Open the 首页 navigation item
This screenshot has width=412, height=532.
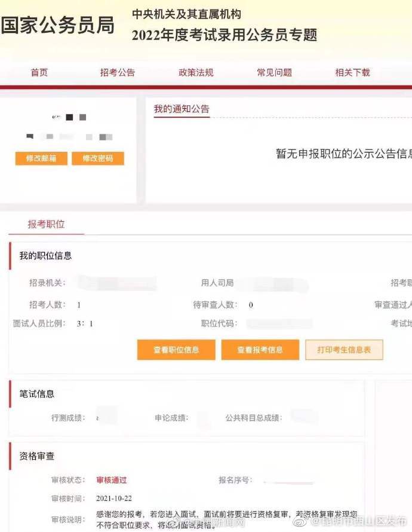click(x=39, y=72)
